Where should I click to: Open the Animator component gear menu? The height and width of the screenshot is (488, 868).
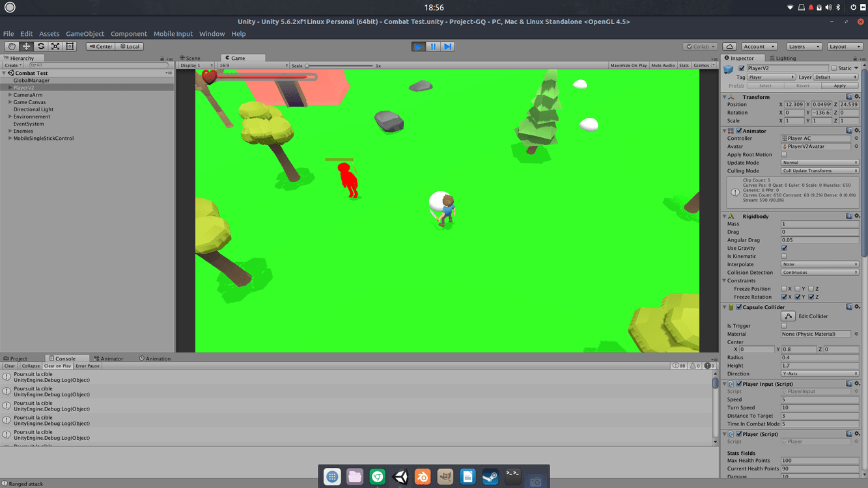pos(857,131)
